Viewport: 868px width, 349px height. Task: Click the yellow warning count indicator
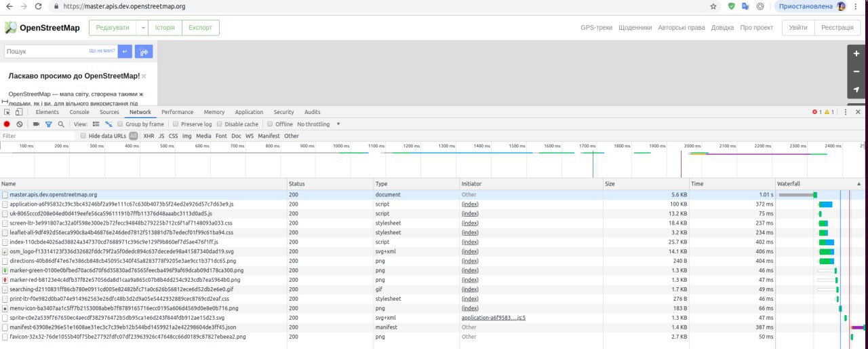[x=829, y=112]
